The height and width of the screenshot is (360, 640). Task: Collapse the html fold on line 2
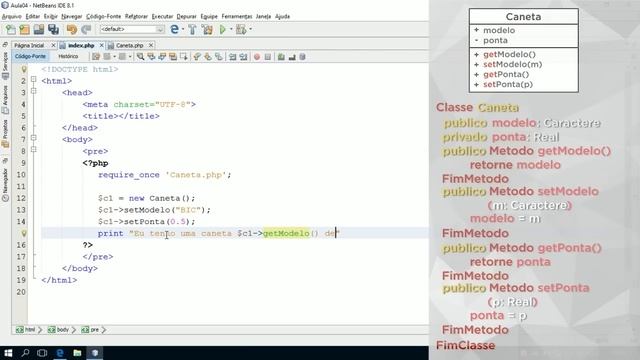point(34,80)
